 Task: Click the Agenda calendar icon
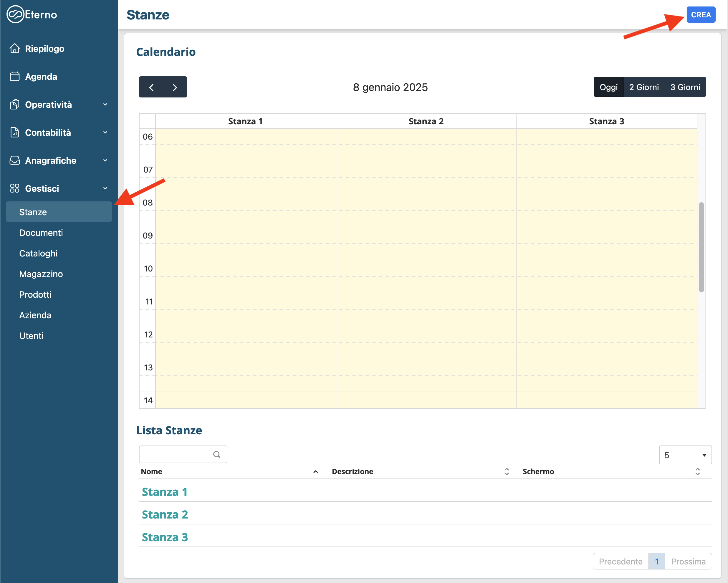point(14,77)
